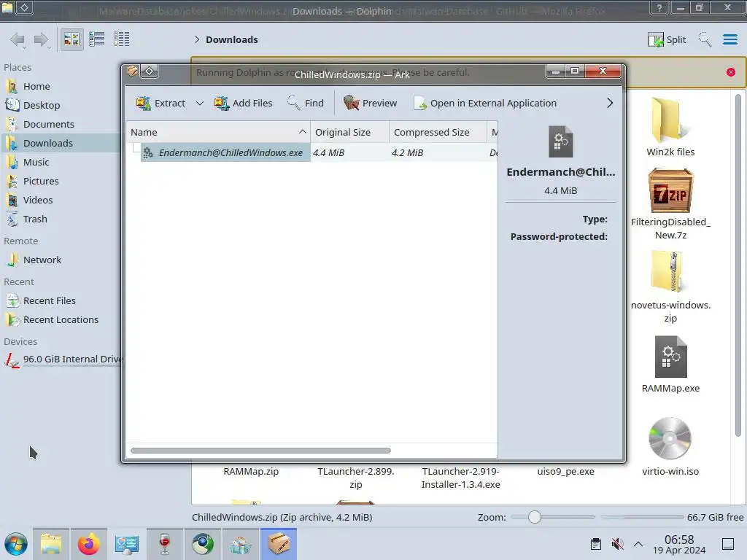The width and height of the screenshot is (747, 560).
Task: Dismiss the root warning message
Action: (731, 72)
